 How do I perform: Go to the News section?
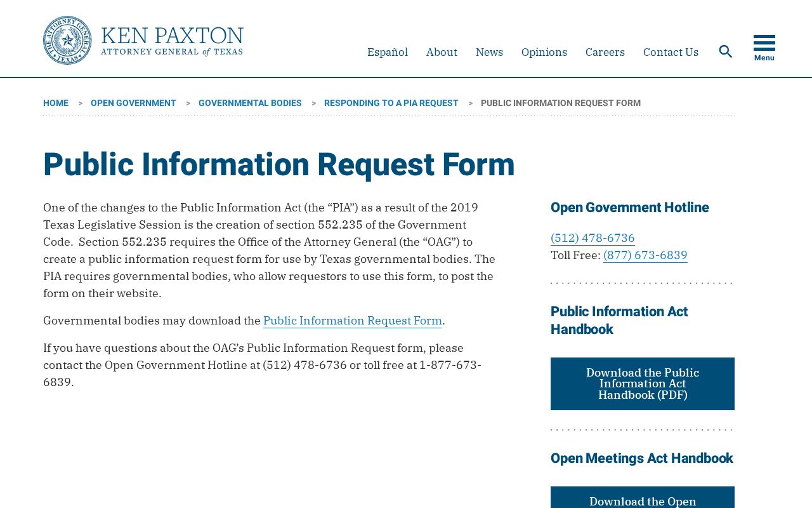pos(489,52)
